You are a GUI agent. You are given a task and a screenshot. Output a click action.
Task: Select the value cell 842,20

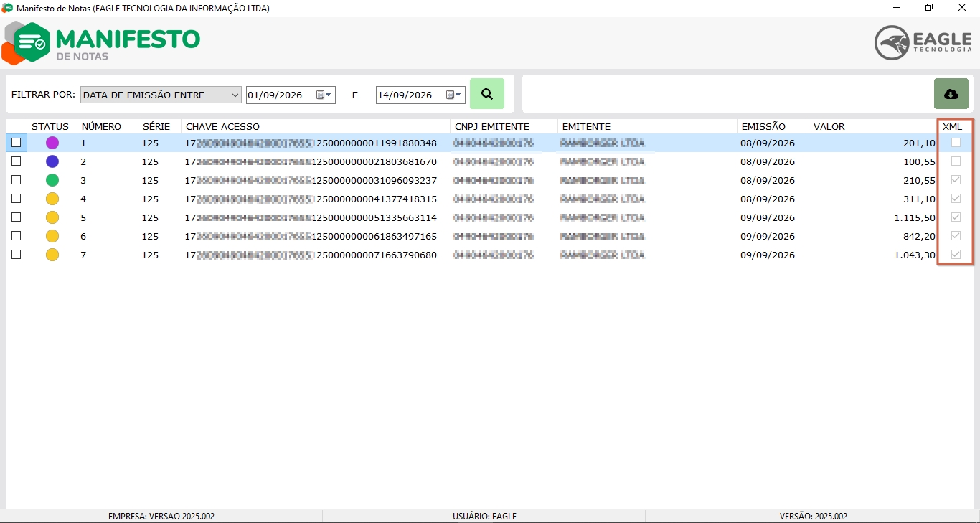coord(874,236)
